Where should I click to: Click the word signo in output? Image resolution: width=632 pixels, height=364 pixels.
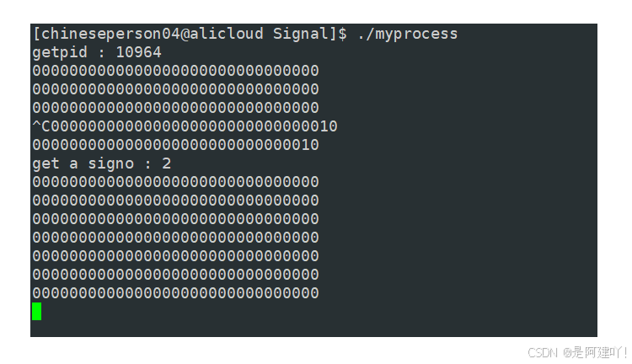[111, 163]
